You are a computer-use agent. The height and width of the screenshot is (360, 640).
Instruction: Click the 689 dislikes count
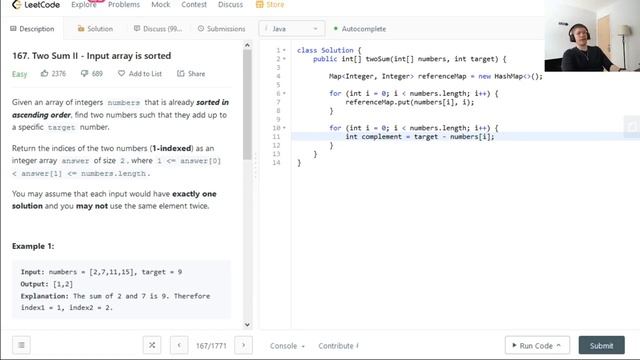97,73
